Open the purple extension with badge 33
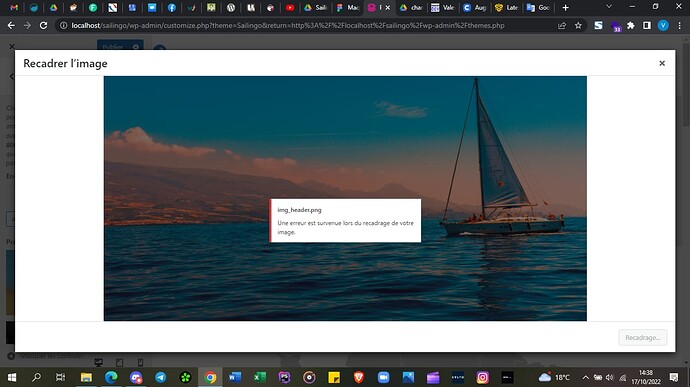The height and width of the screenshot is (387, 690). 615,26
